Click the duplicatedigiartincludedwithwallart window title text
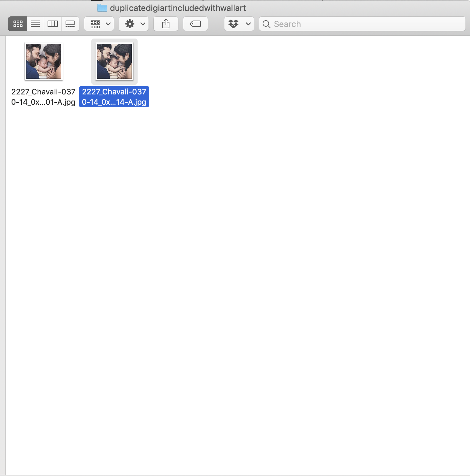Image resolution: width=470 pixels, height=476 pixels. pyautogui.click(x=178, y=8)
